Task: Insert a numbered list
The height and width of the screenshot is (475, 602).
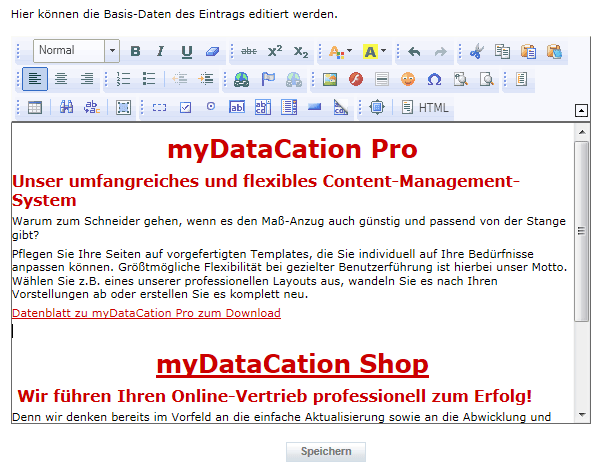Action: (123, 79)
